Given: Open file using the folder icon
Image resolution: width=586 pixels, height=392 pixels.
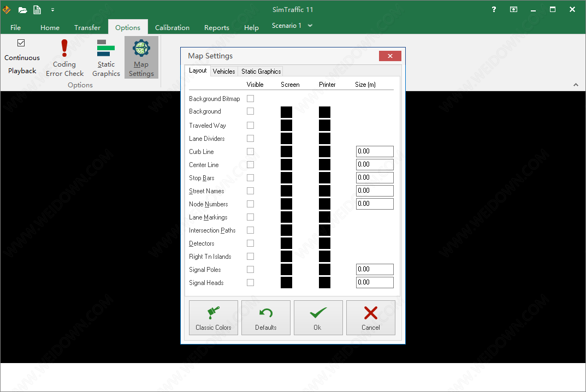Looking at the screenshot, I should 22,10.
